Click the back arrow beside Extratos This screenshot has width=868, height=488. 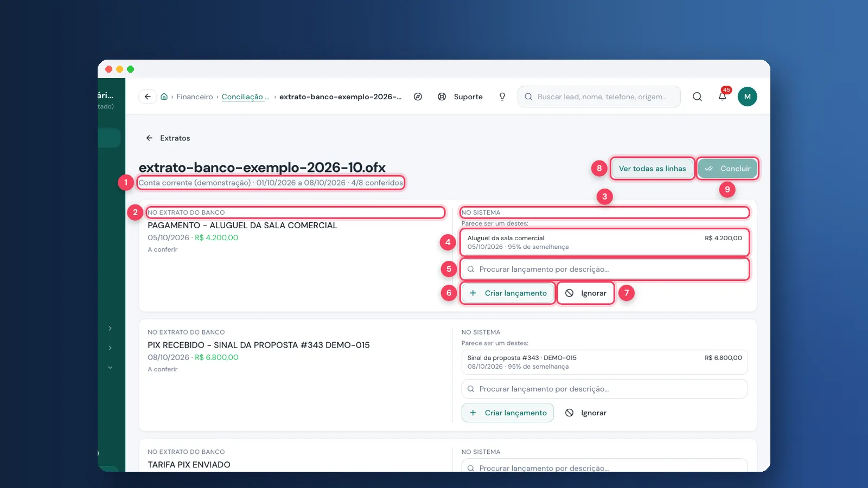click(149, 138)
